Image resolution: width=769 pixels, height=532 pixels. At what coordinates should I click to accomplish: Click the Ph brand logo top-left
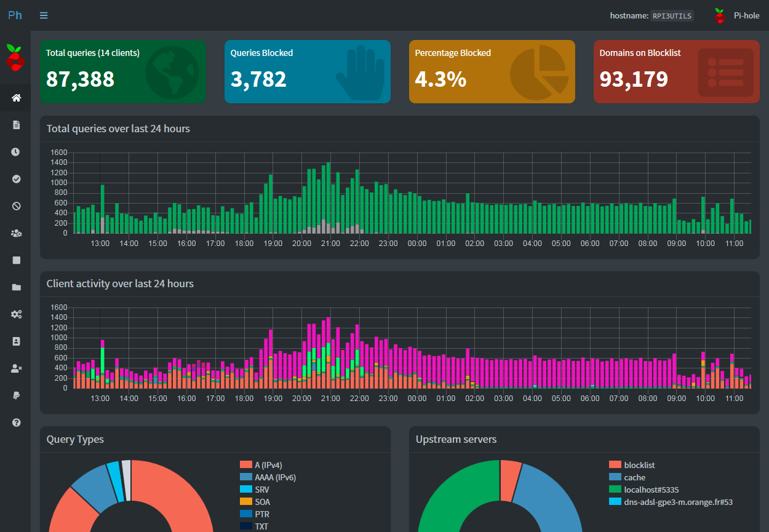[15, 15]
